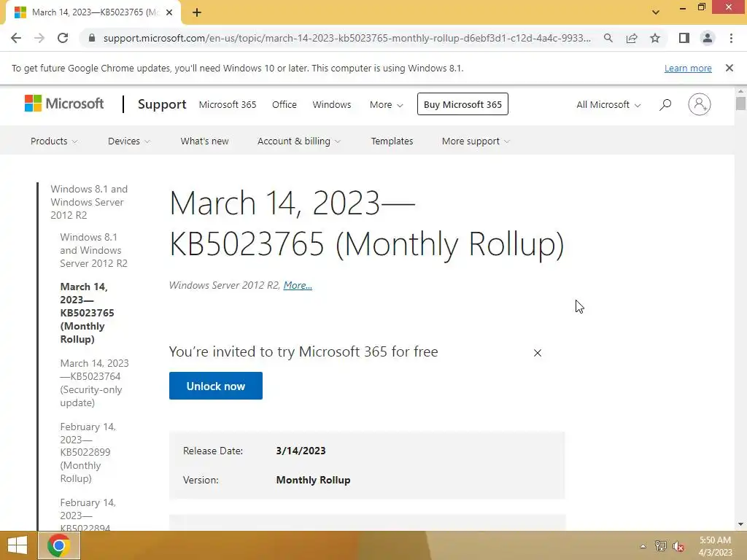Select nested Windows 8.1 and Windows Server 2012 R2

pos(94,250)
